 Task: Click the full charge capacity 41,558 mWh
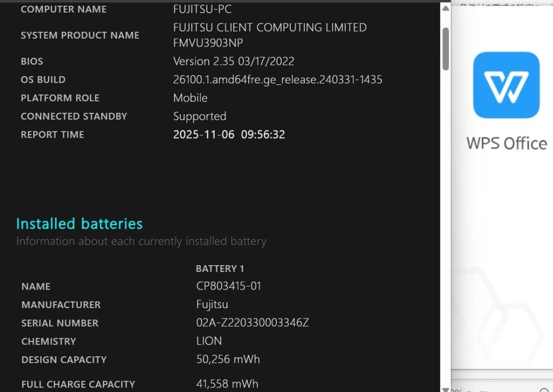click(227, 384)
